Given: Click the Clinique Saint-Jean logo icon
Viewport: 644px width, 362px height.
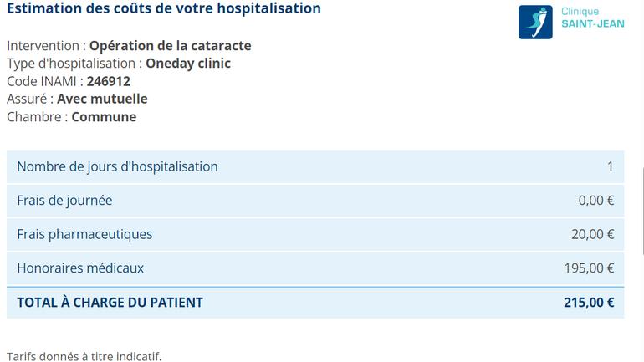Looking at the screenshot, I should (x=535, y=23).
